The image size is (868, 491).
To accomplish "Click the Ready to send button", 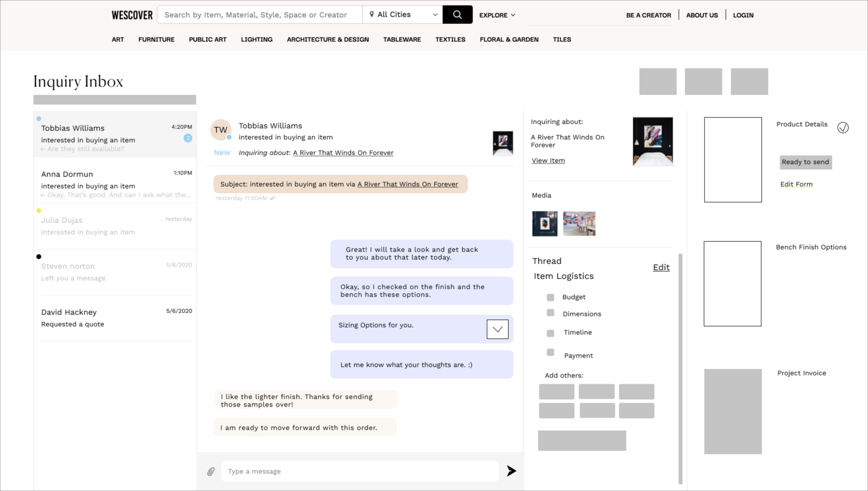I will tap(806, 162).
